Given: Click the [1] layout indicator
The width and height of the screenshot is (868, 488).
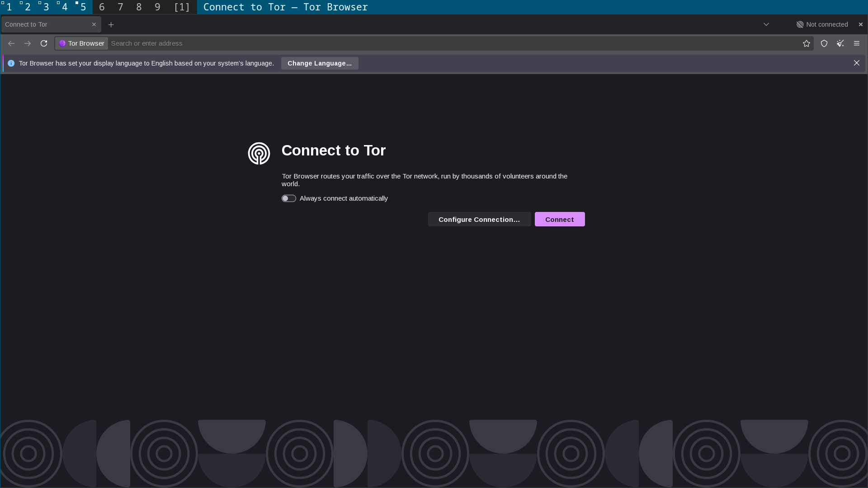Looking at the screenshot, I should (182, 7).
